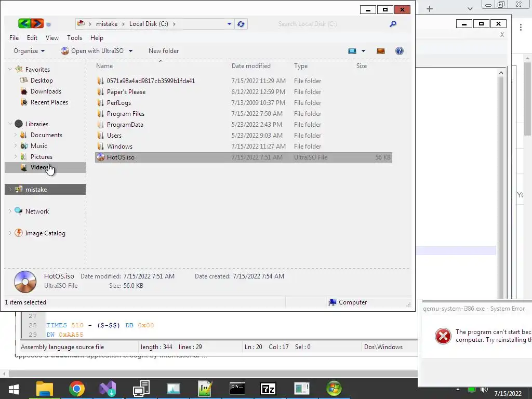Collapse the Favorites tree group
The image size is (532, 399).
[x=10, y=69]
